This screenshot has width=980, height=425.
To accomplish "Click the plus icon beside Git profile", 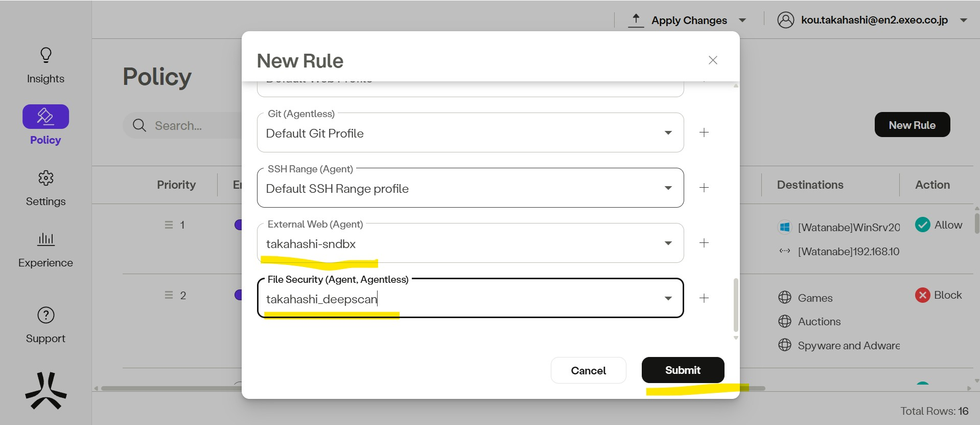I will tap(704, 132).
